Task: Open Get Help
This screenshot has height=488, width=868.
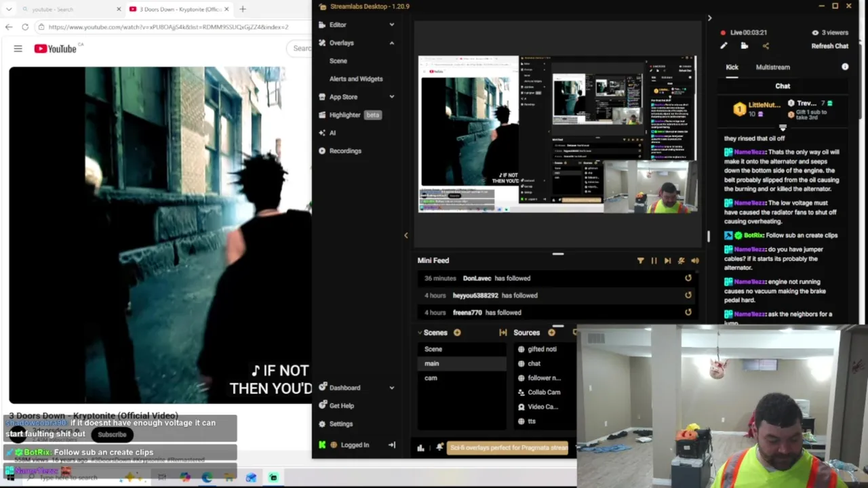Action: click(341, 405)
